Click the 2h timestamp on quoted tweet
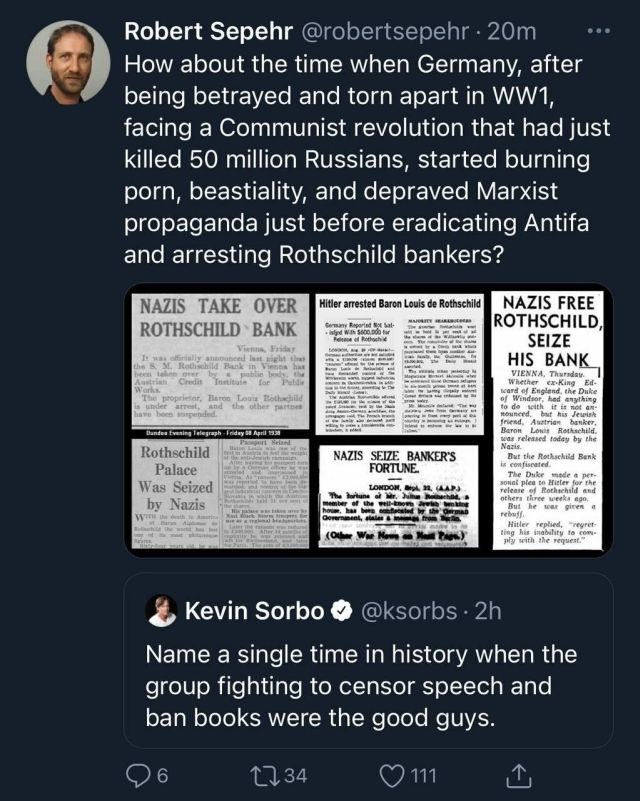This screenshot has height=801, width=640. click(488, 608)
